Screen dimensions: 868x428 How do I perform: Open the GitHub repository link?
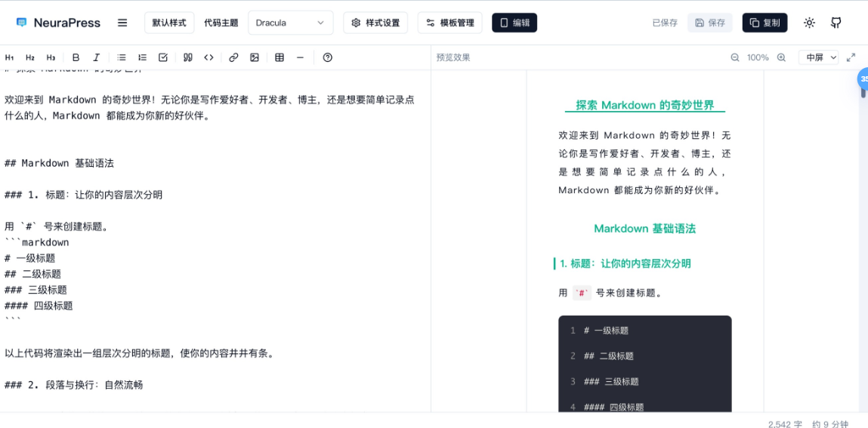coord(836,23)
